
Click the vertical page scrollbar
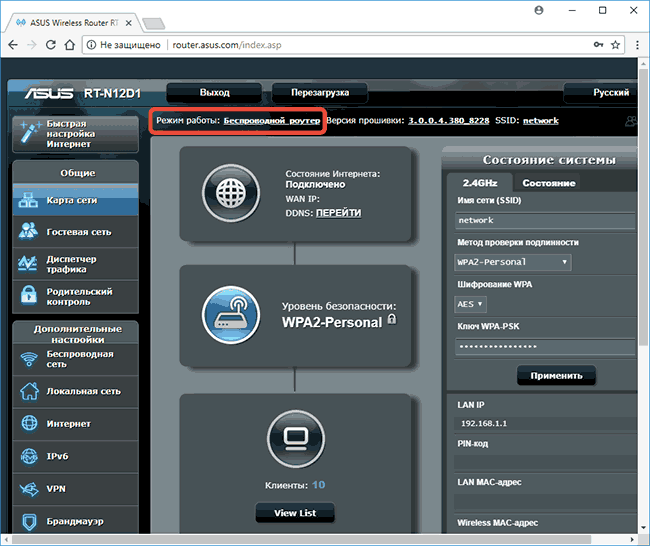pos(643,207)
